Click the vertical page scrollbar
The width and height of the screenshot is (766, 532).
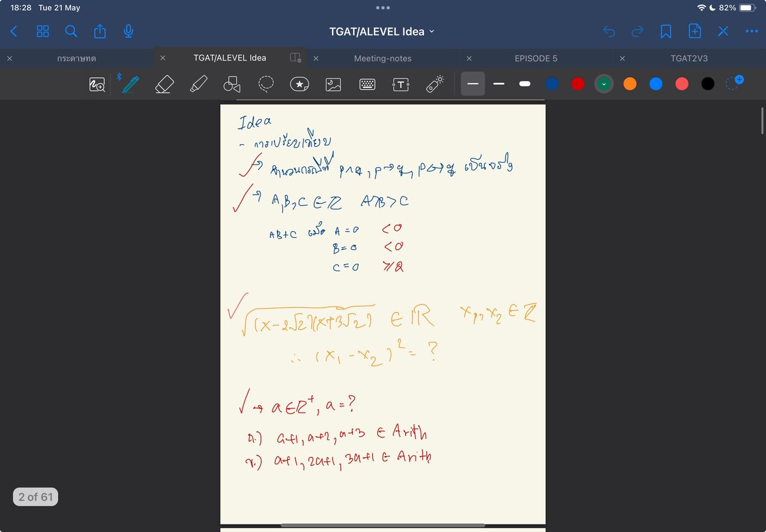tap(763, 121)
